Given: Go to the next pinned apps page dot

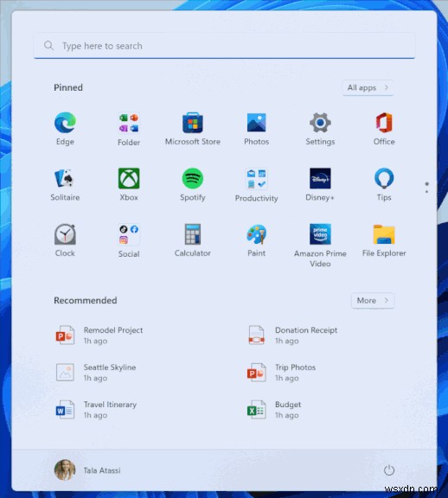Looking at the screenshot, I should [426, 192].
